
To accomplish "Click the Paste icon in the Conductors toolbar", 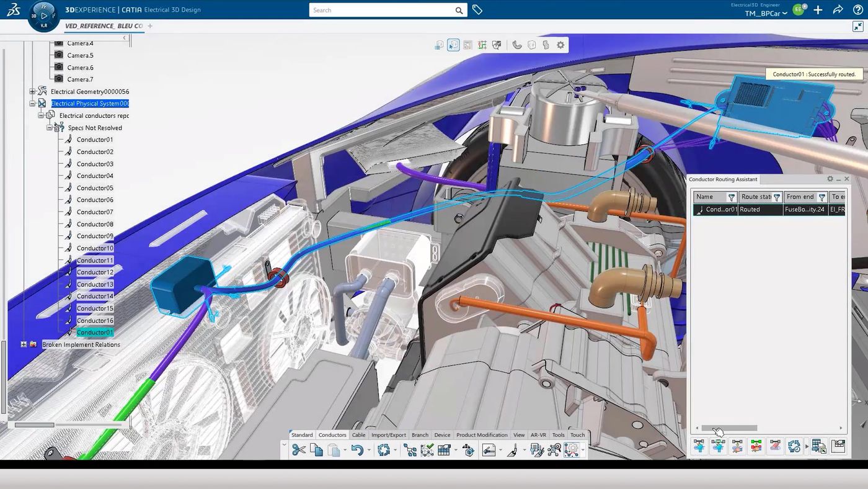I will tap(334, 449).
